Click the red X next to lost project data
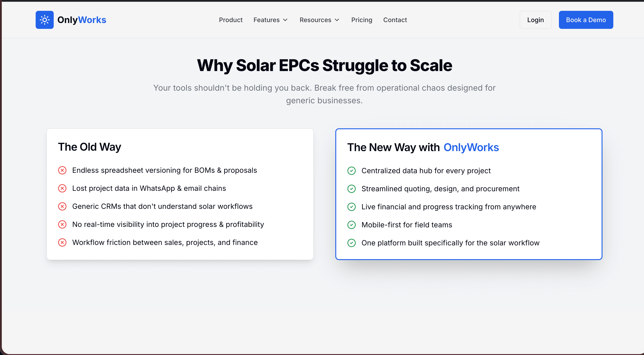Screen dimensions: 644x355 tap(63, 188)
